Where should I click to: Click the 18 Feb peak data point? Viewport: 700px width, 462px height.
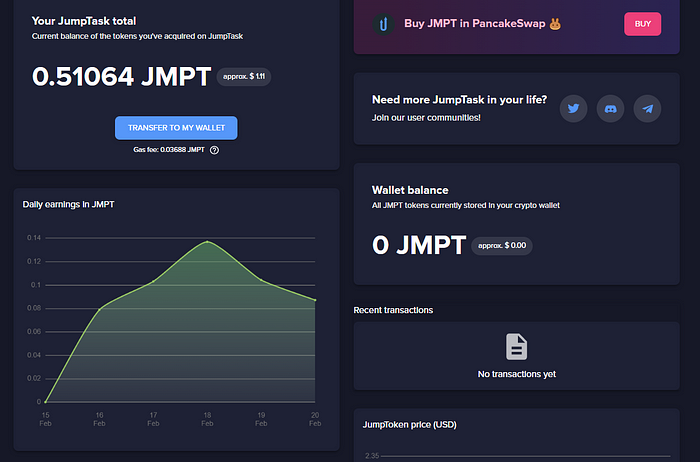click(x=207, y=241)
